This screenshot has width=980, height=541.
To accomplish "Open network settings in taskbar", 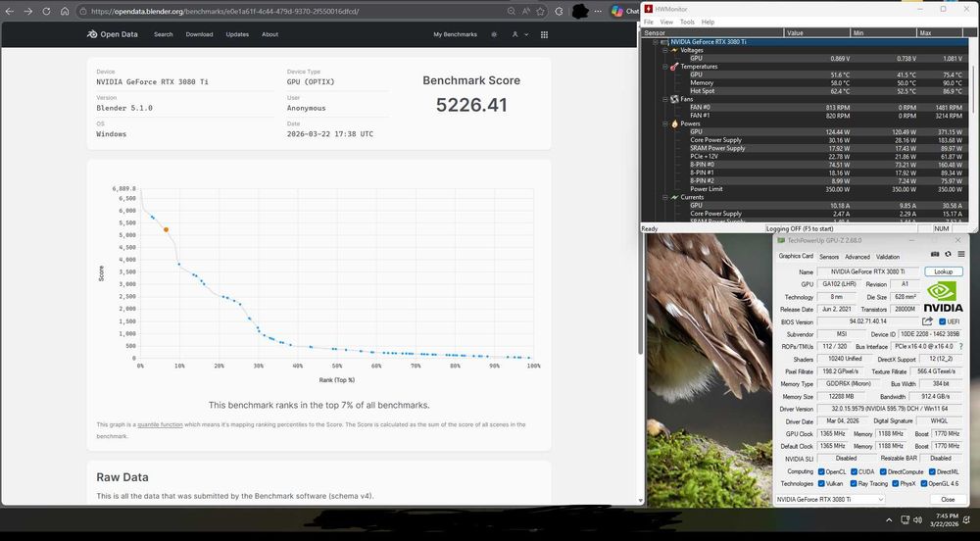I will click(x=905, y=519).
